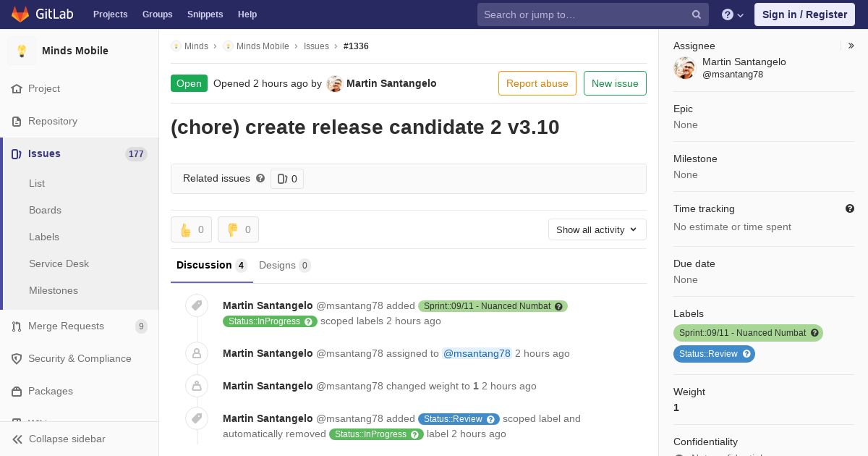Give a thumbs up reaction
This screenshot has height=456, width=868.
191,229
